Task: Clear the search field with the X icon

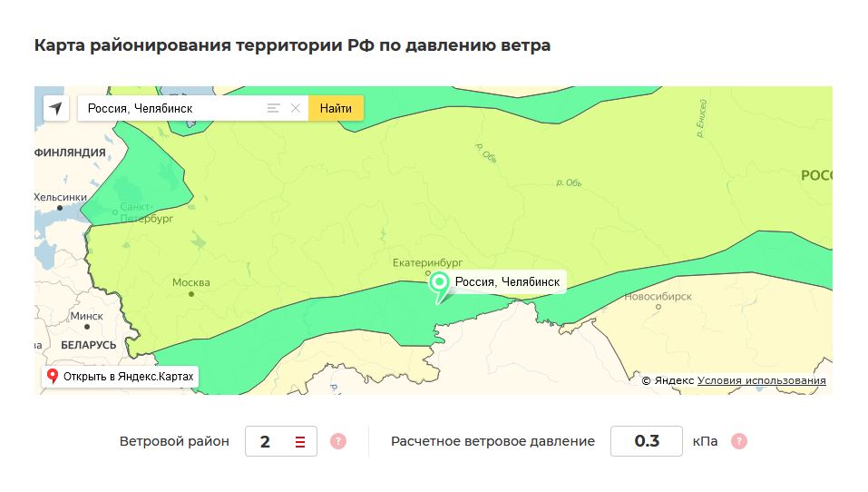Action: click(295, 109)
